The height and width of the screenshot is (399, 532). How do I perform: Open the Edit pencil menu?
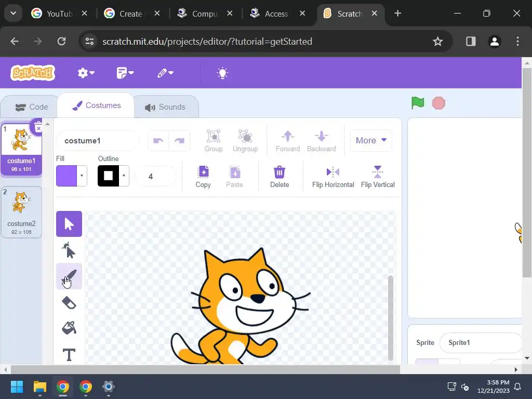(x=165, y=73)
